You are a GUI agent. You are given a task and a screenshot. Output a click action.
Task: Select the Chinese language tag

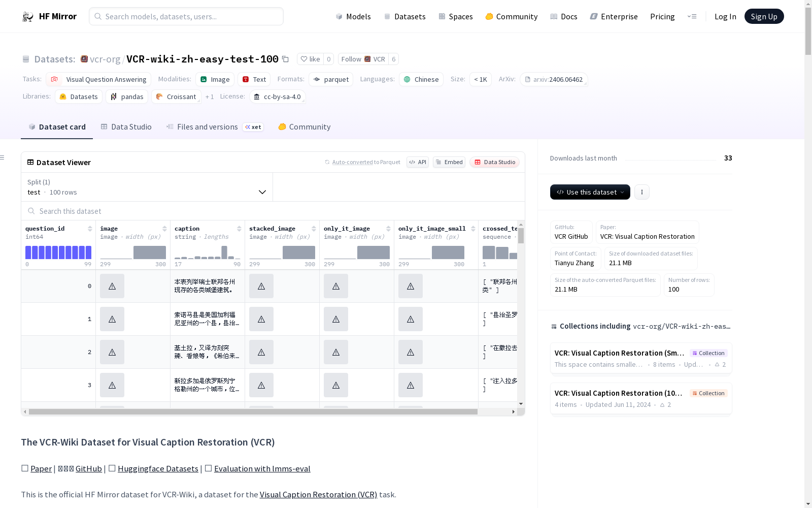(x=421, y=79)
